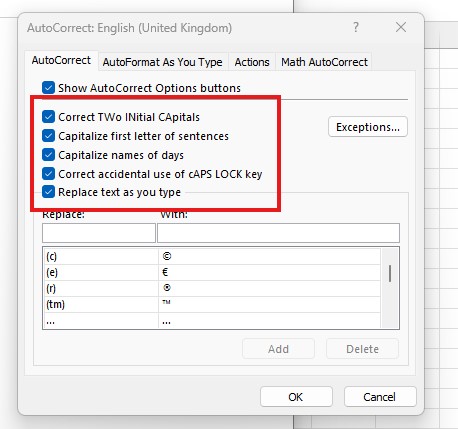The image size is (458, 429).
Task: Click the disabled Delete button
Action: point(362,349)
